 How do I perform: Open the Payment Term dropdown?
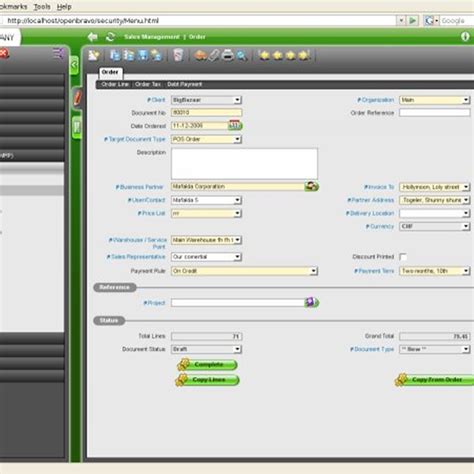(x=466, y=271)
